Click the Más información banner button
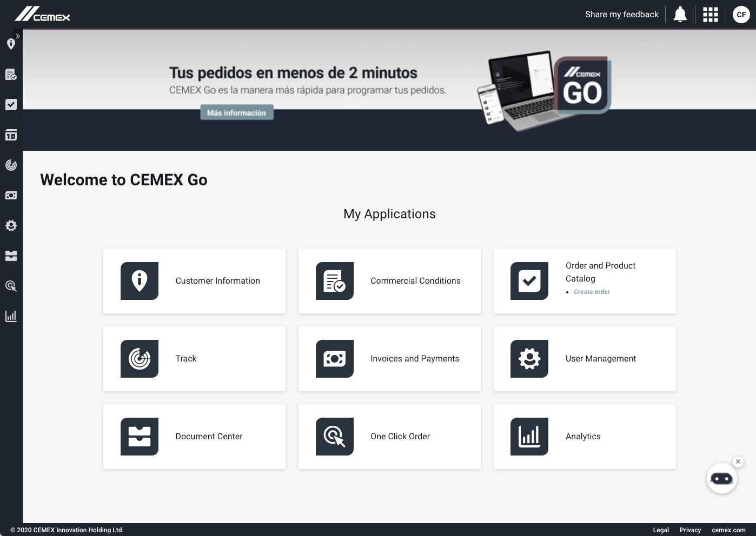756x536 pixels. click(237, 112)
